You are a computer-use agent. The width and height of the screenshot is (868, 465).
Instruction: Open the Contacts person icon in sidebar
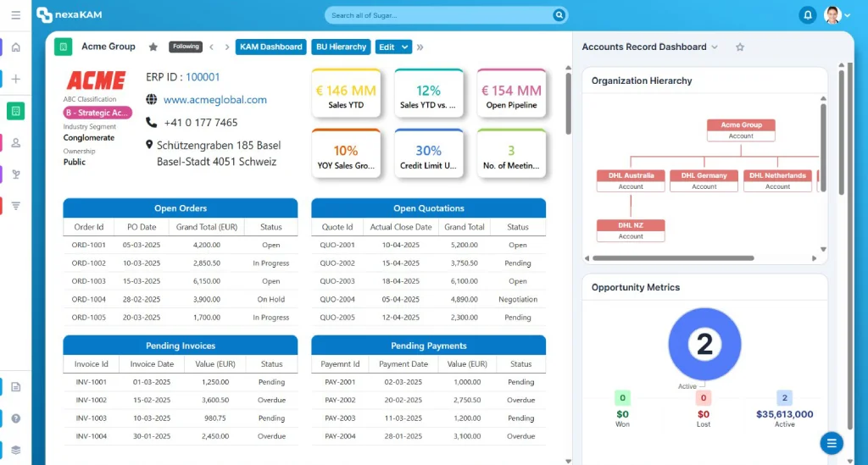click(15, 143)
